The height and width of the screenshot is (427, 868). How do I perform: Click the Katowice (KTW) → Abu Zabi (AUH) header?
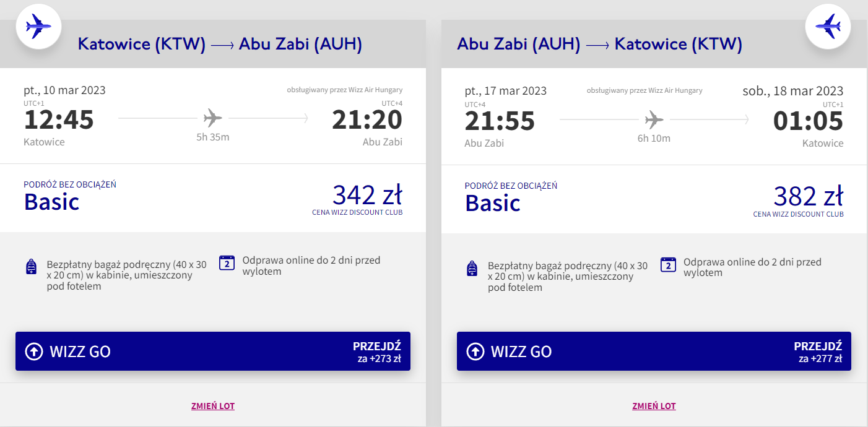(220, 44)
